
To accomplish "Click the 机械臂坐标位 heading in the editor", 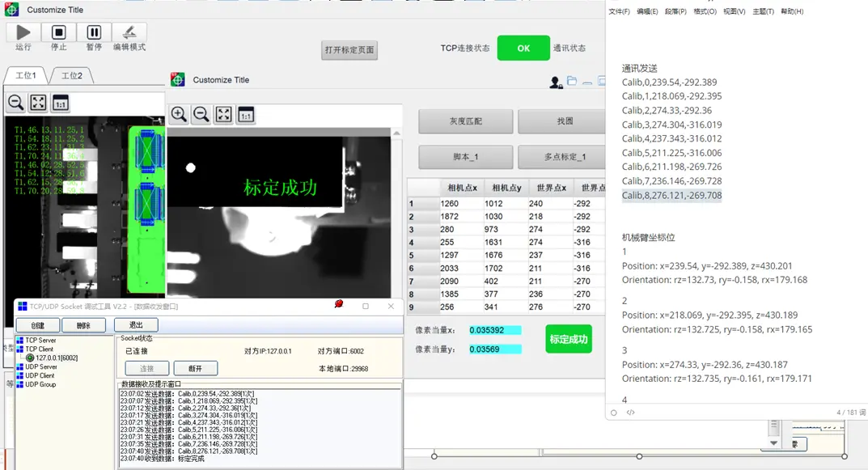I will tap(648, 238).
